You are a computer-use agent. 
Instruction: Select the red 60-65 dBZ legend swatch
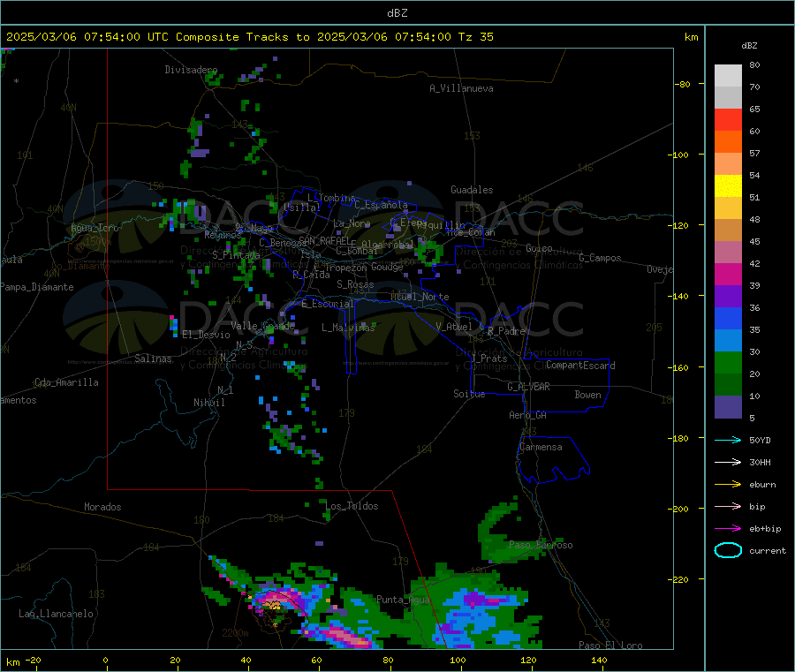(x=728, y=119)
